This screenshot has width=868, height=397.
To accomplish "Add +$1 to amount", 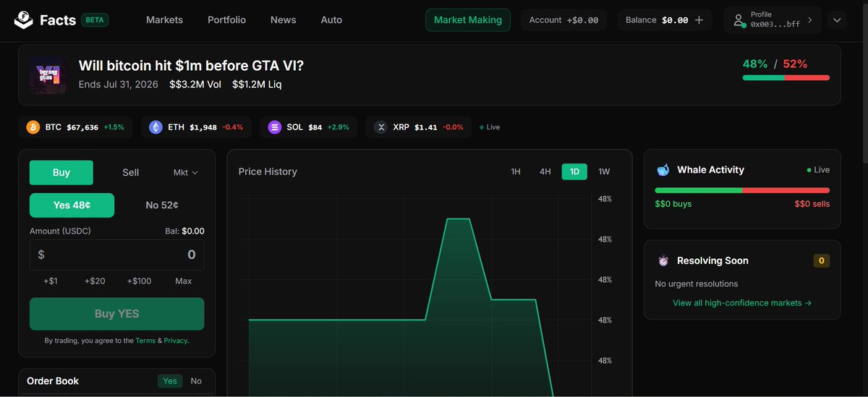I will click(x=51, y=281).
